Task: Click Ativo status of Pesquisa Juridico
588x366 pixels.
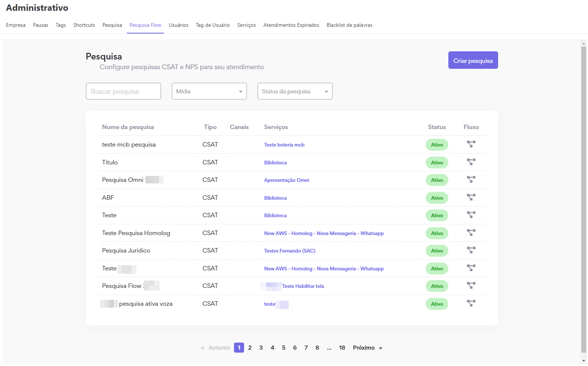Action: (437, 251)
